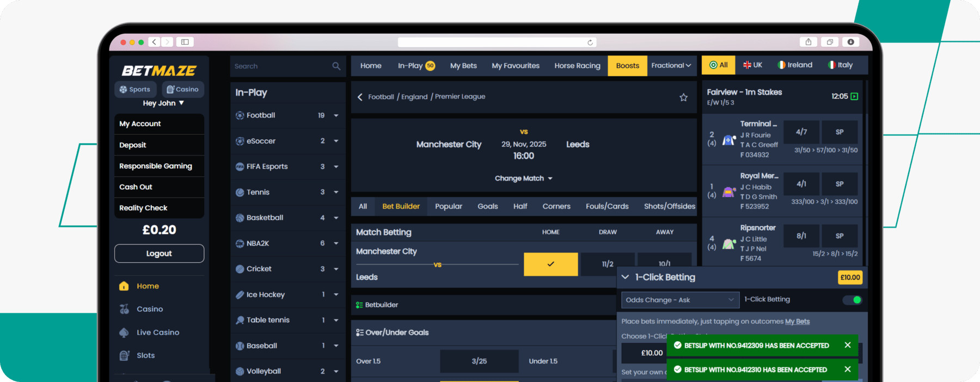Expand the NBA2K in-play list

(336, 243)
